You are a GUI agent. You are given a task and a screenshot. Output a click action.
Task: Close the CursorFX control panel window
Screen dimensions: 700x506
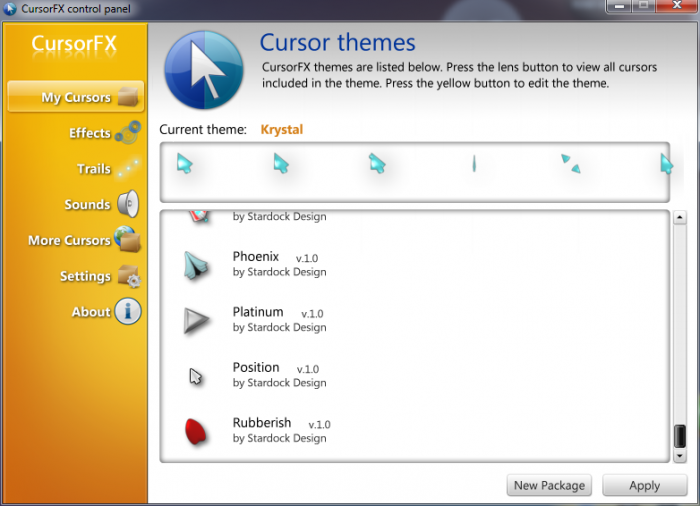[x=677, y=6]
